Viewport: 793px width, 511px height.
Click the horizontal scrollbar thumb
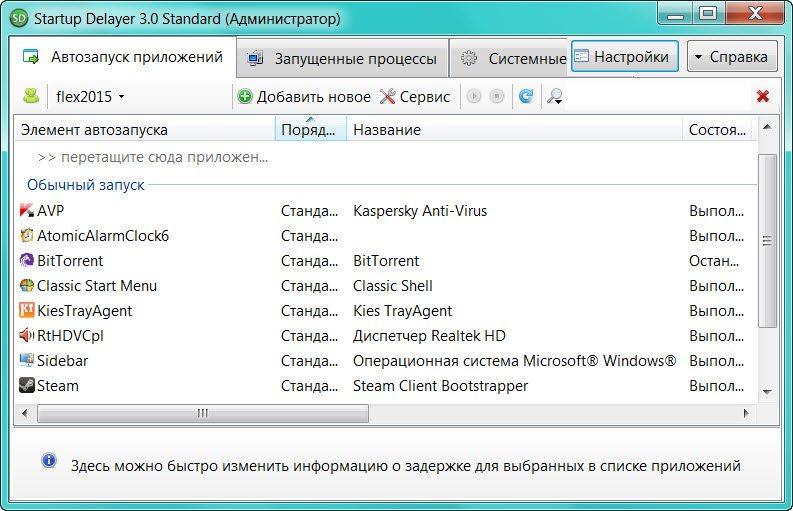click(203, 413)
